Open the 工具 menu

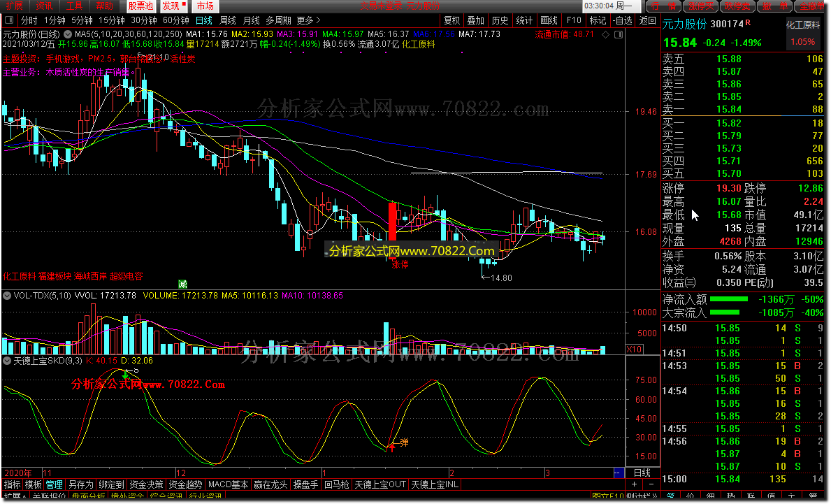tap(75, 6)
